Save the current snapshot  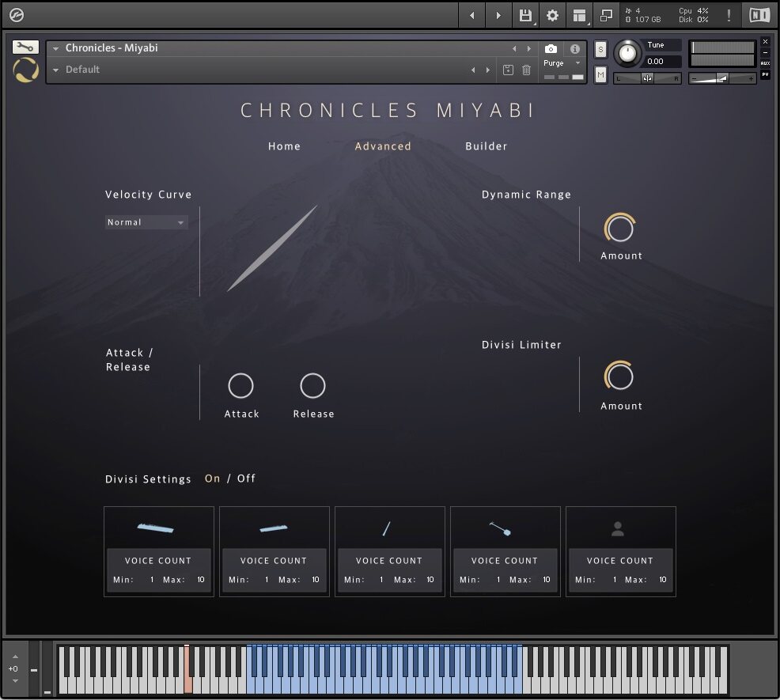[x=508, y=70]
